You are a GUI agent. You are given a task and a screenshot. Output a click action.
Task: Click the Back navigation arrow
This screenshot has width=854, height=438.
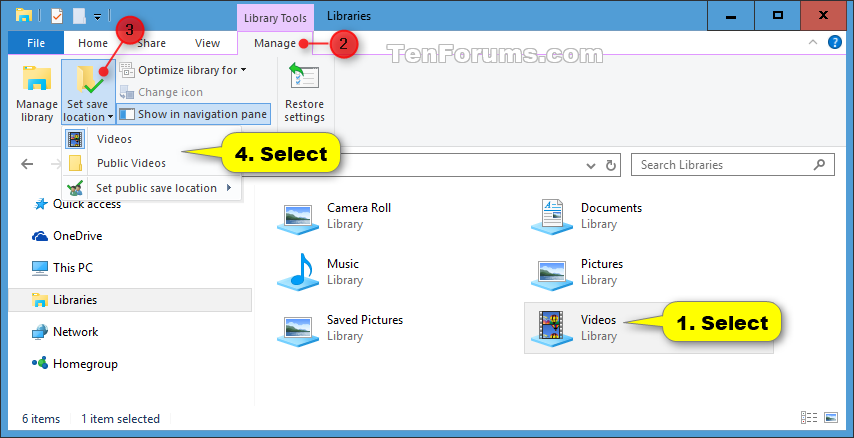tap(27, 164)
